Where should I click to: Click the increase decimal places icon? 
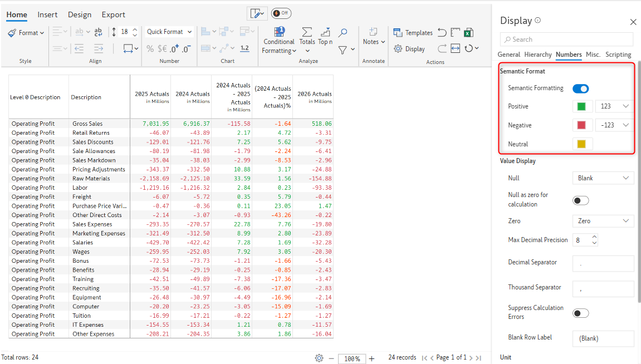pos(174,49)
